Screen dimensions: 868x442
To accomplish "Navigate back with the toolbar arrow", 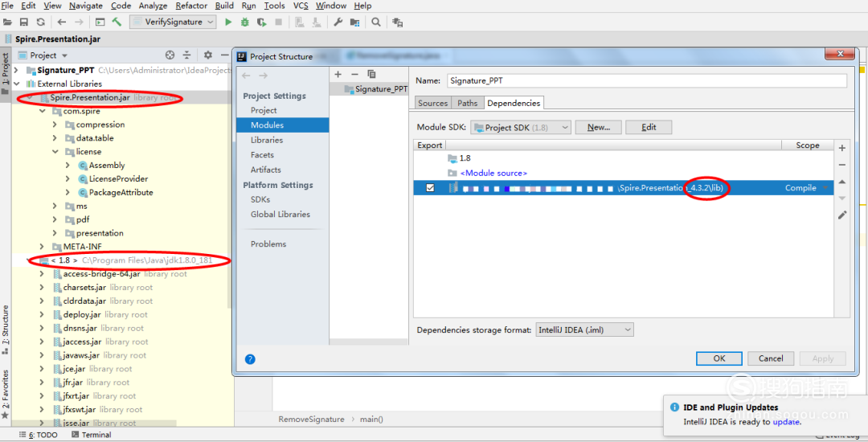I will point(61,23).
